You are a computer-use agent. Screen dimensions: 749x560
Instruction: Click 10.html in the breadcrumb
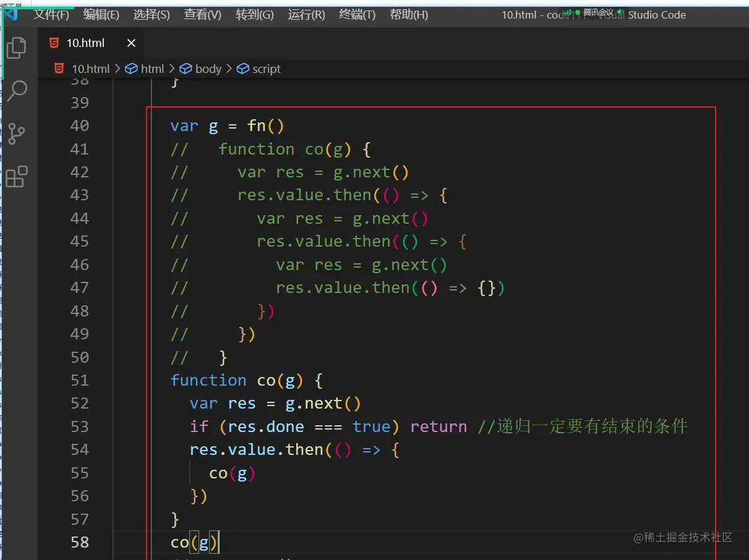[90, 69]
